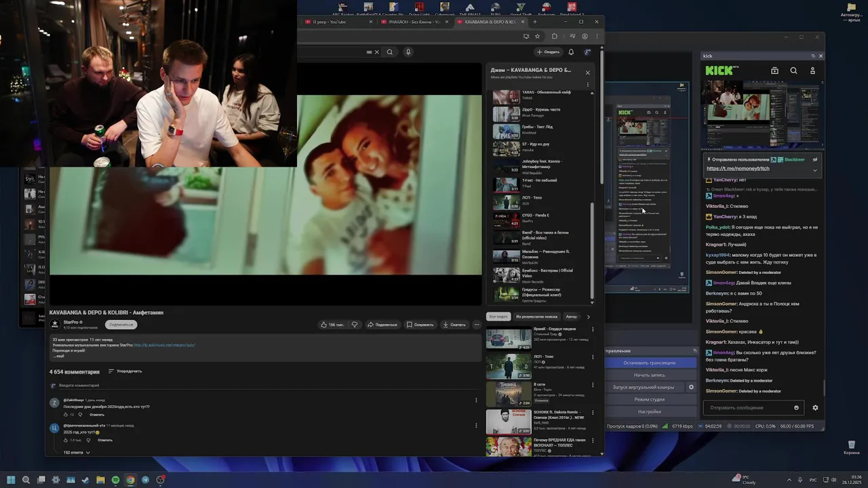Open Kick chat settings gear
868x488 pixels.
815,408
